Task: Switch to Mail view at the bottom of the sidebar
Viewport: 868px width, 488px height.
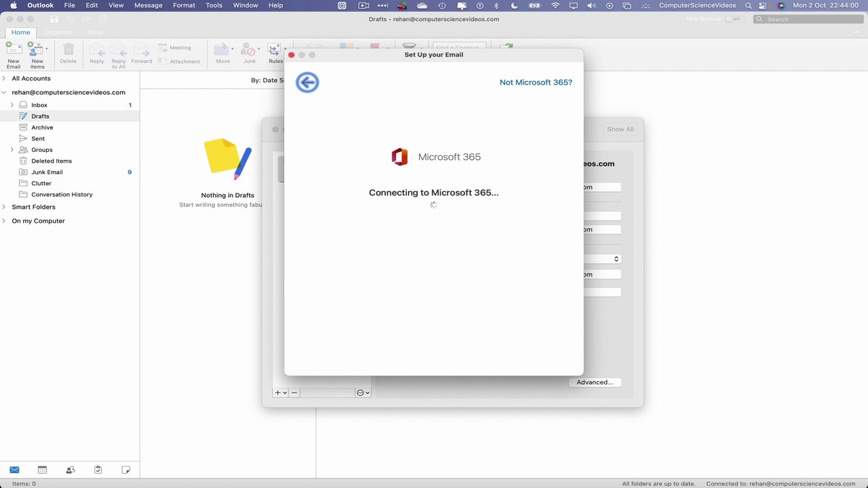Action: pyautogui.click(x=14, y=470)
